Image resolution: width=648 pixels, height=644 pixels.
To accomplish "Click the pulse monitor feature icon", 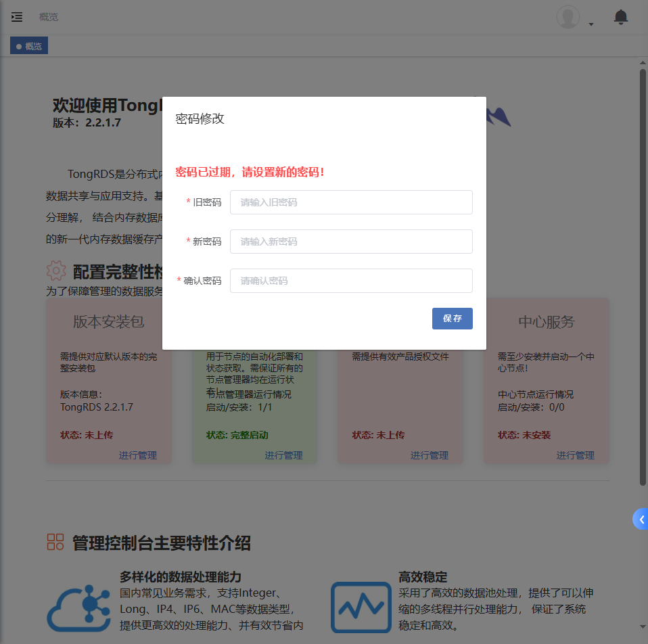I will [x=361, y=607].
